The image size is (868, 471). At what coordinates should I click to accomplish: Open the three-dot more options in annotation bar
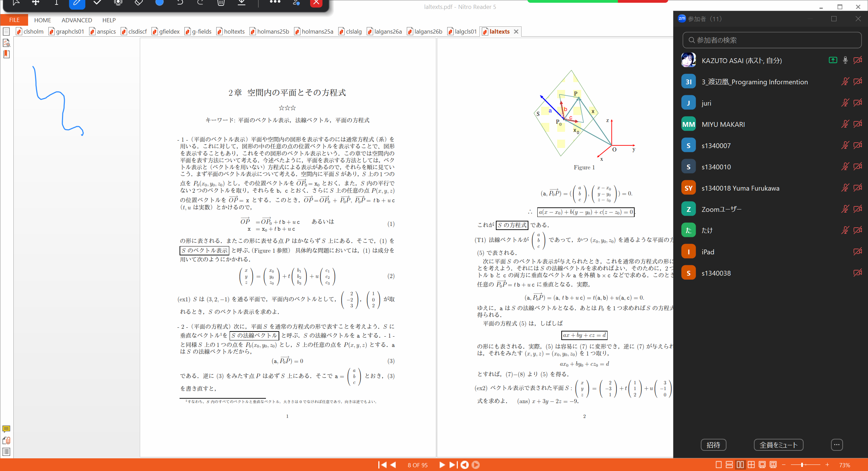pos(275,2)
